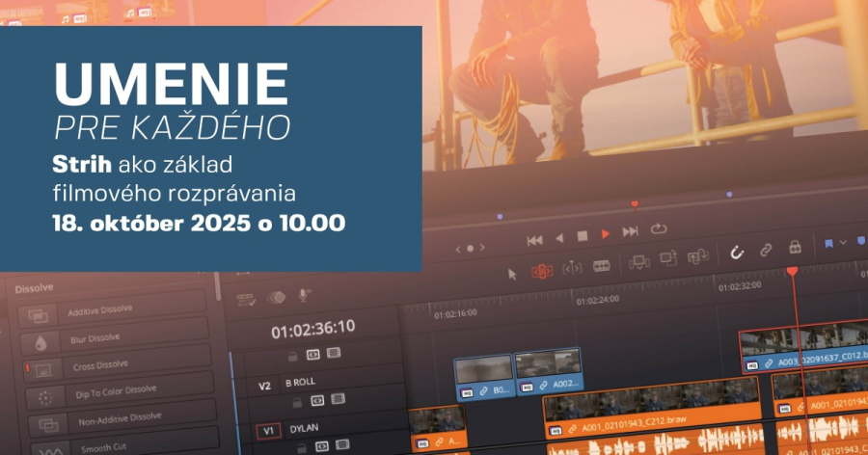The height and width of the screenshot is (455, 868).
Task: Open the Timeline View Options icon
Action: pos(246,300)
